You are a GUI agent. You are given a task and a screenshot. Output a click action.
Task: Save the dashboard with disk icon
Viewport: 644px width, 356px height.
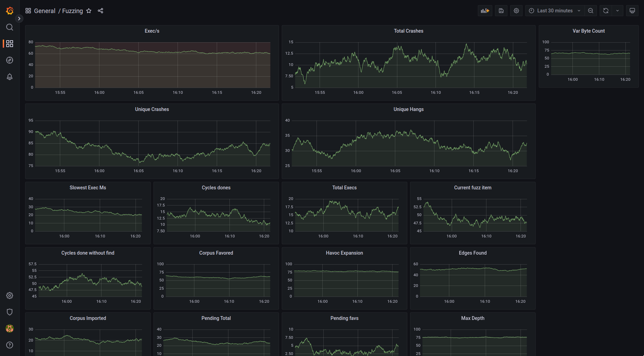pyautogui.click(x=501, y=11)
